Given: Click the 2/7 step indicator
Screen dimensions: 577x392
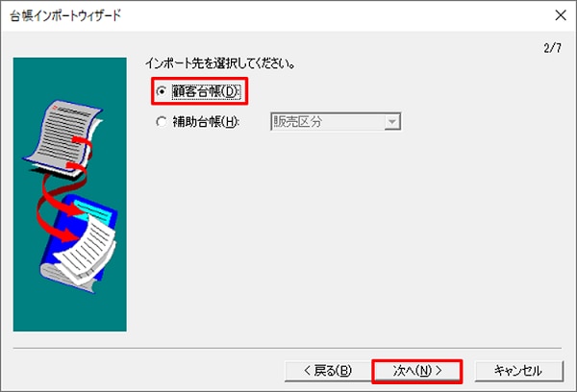Looking at the screenshot, I should 553,48.
